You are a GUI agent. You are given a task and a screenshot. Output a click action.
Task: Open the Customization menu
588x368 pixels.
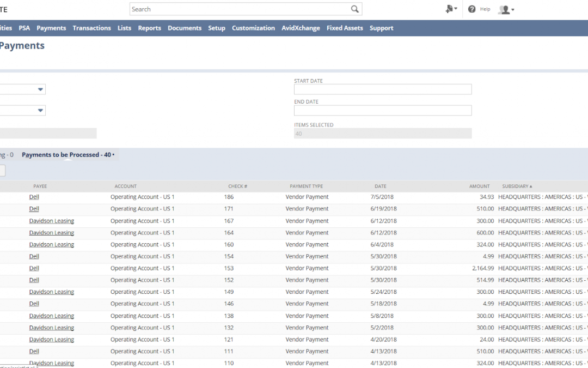[254, 28]
